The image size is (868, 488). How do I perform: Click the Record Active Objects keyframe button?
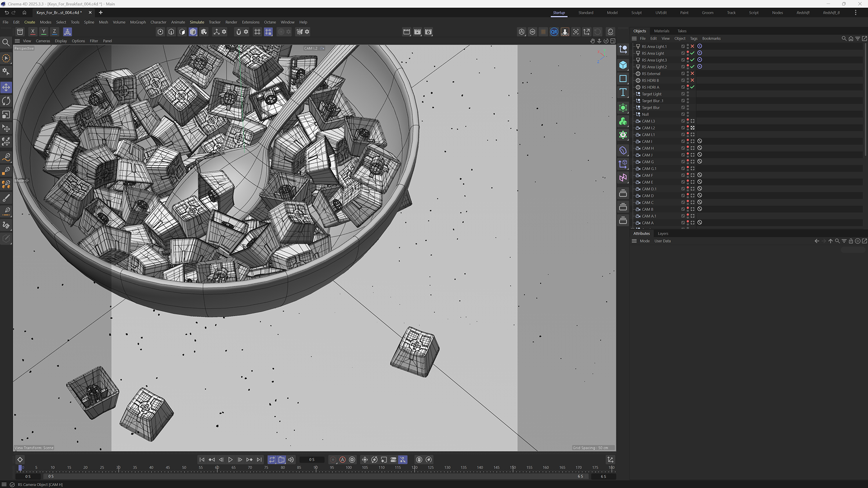coord(333,460)
